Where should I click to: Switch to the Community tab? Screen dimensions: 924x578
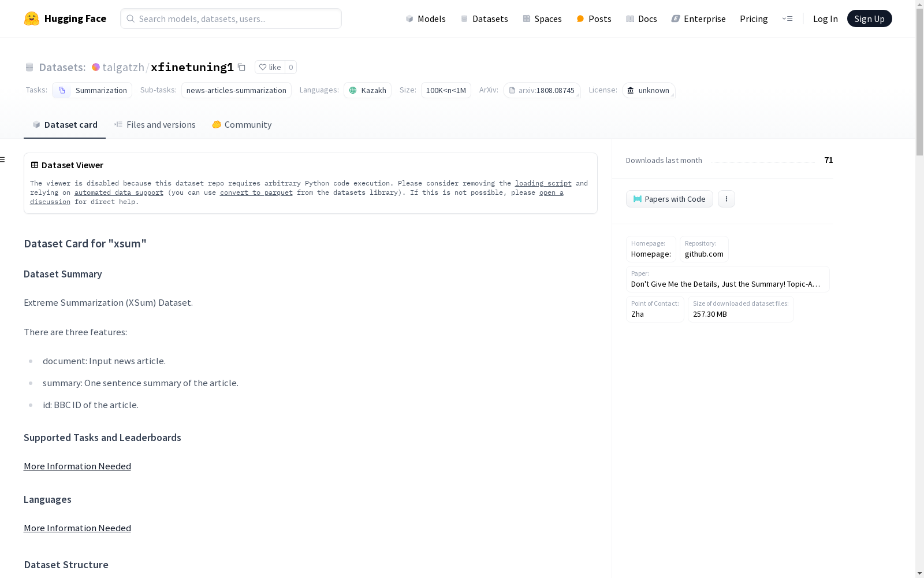coord(241,124)
